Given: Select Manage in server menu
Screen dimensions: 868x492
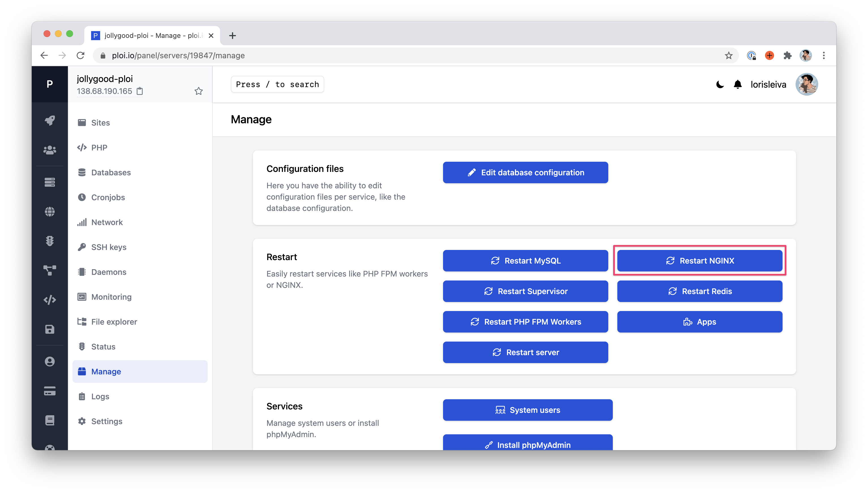Looking at the screenshot, I should coord(140,372).
